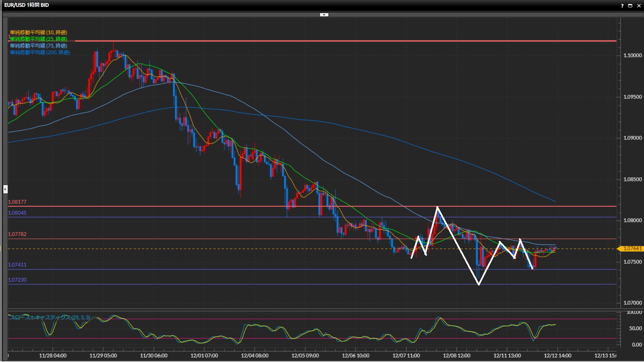Click the current price tag 1.07661
The image size is (644, 362).
pyautogui.click(x=632, y=248)
